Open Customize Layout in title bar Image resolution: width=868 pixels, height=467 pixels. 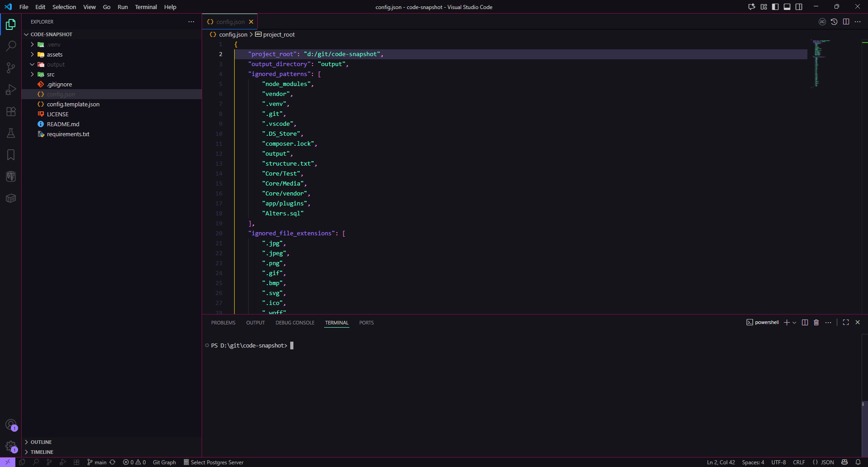(764, 7)
